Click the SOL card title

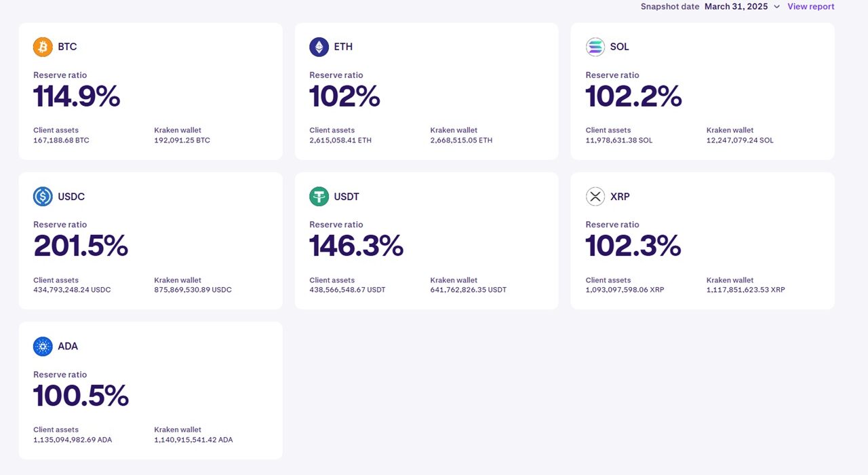(x=620, y=47)
